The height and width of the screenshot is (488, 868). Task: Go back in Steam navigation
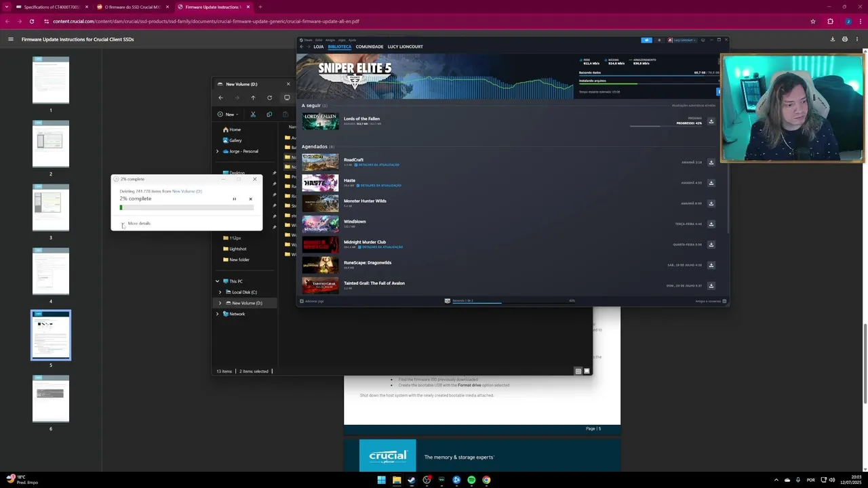click(302, 47)
